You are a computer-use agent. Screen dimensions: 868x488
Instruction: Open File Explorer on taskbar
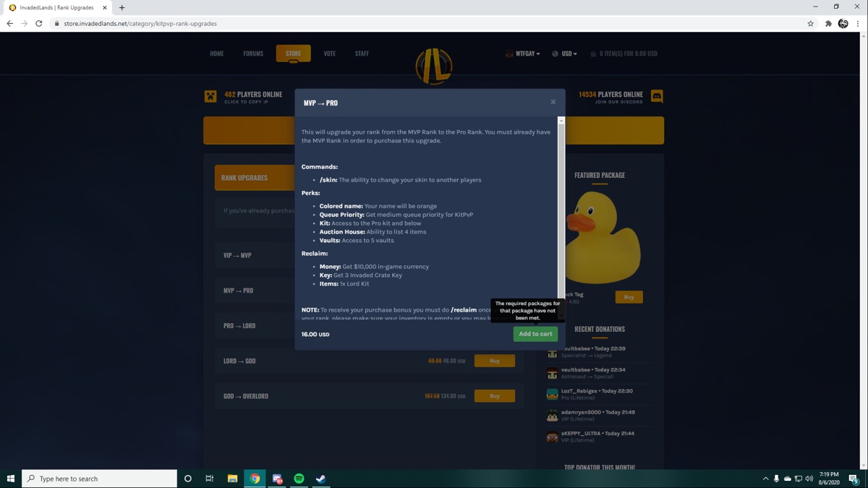(x=232, y=479)
